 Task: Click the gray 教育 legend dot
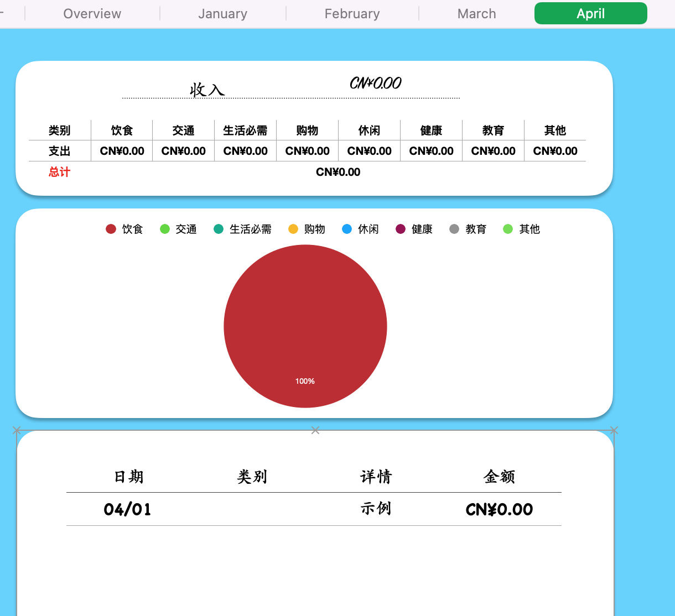[x=454, y=229]
